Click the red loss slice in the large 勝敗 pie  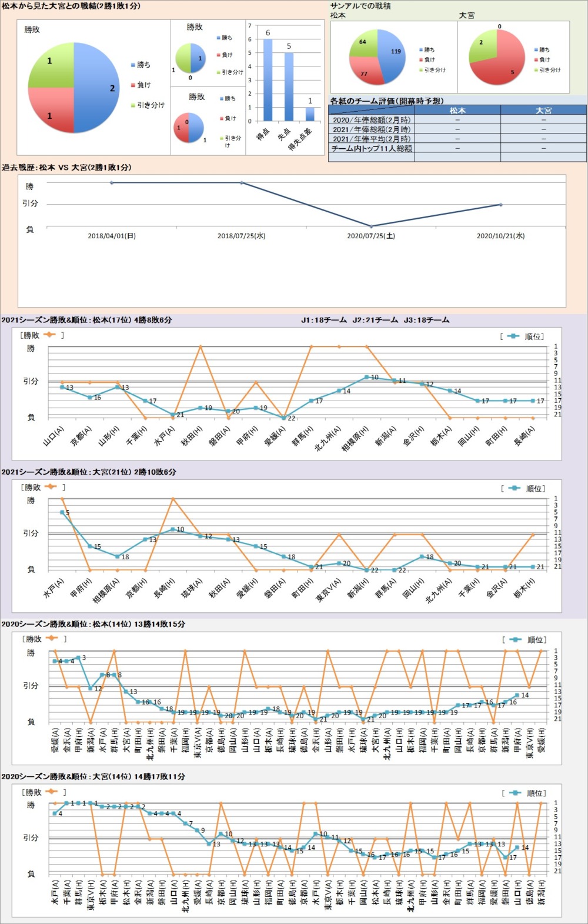(x=53, y=112)
